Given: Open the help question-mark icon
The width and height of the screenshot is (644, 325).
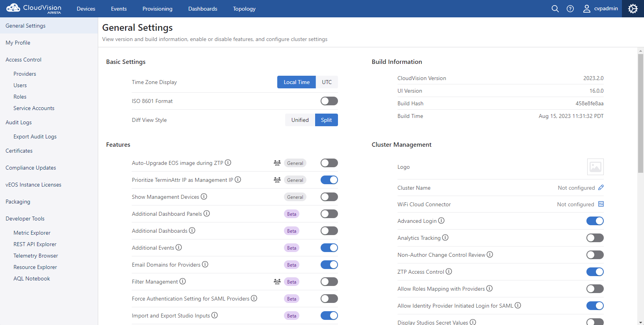Looking at the screenshot, I should tap(570, 9).
